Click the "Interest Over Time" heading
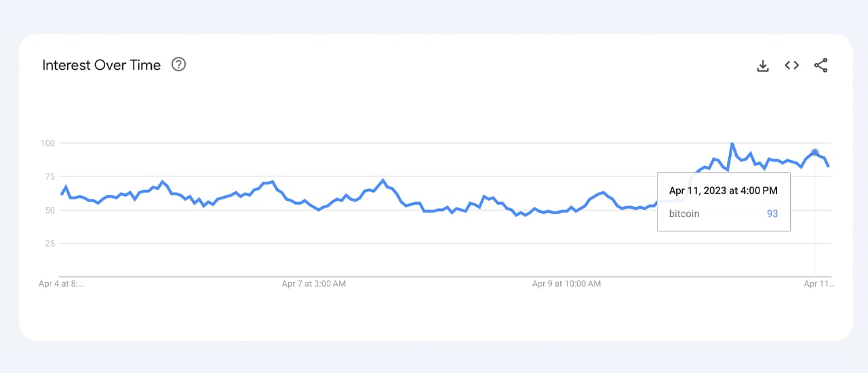Viewport: 868px width, 373px height. tap(102, 65)
